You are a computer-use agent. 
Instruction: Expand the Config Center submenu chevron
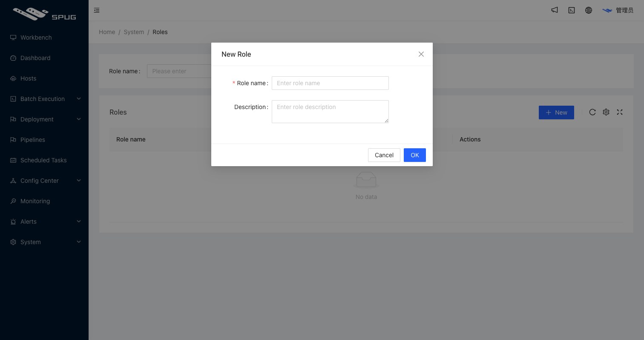pyautogui.click(x=79, y=181)
